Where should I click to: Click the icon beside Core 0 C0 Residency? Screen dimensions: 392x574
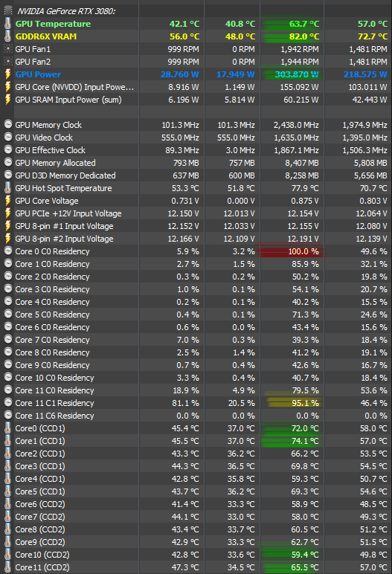(7, 251)
